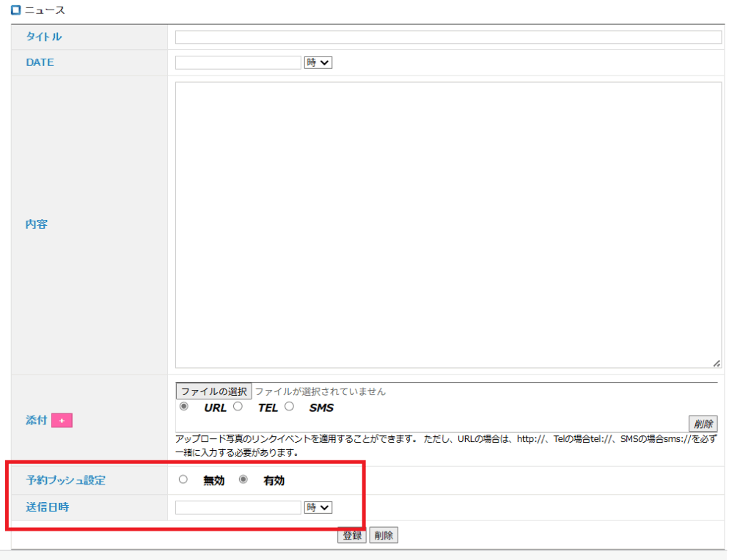Choose the SMS link type option
The width and height of the screenshot is (751, 560).
tap(289, 406)
